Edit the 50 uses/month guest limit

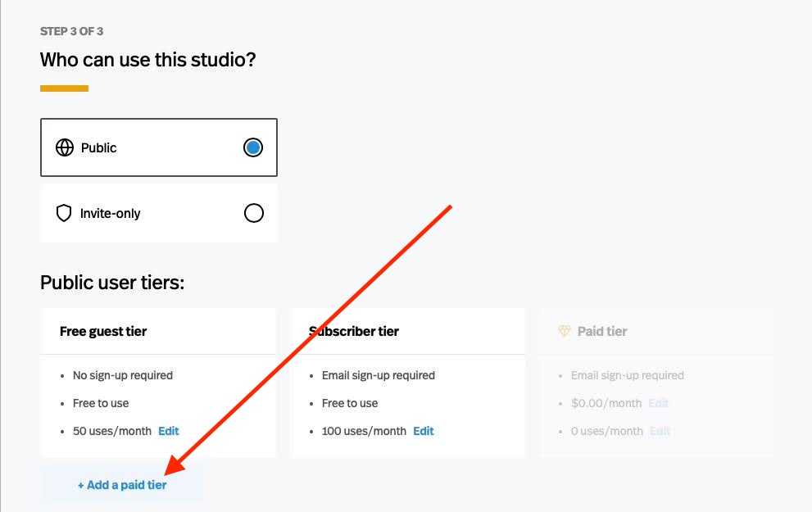point(168,431)
